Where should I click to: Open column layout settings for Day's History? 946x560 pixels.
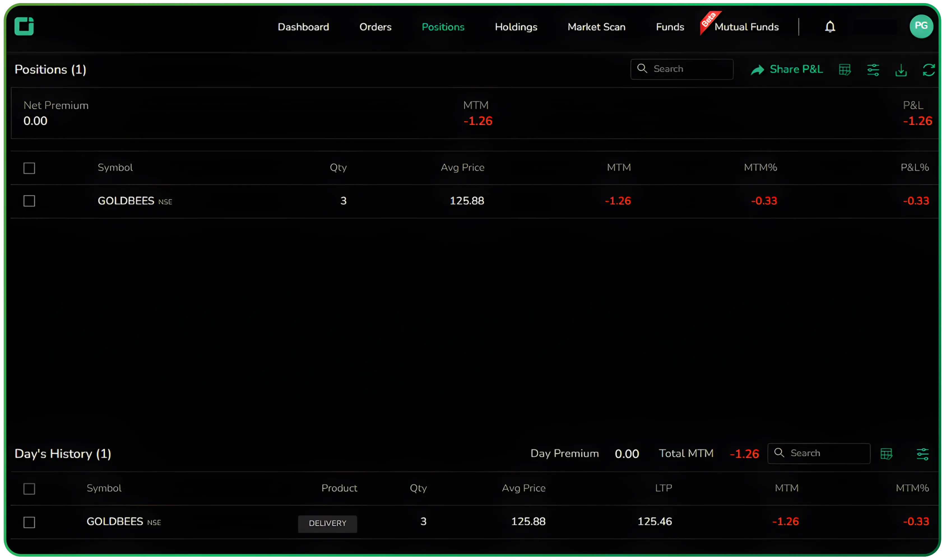click(x=887, y=454)
